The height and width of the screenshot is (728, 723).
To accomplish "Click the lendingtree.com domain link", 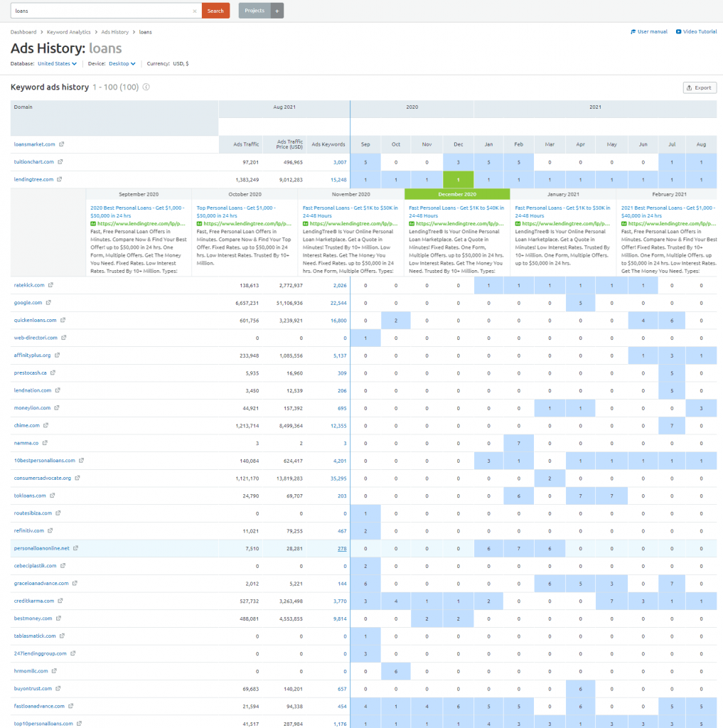I will [33, 179].
